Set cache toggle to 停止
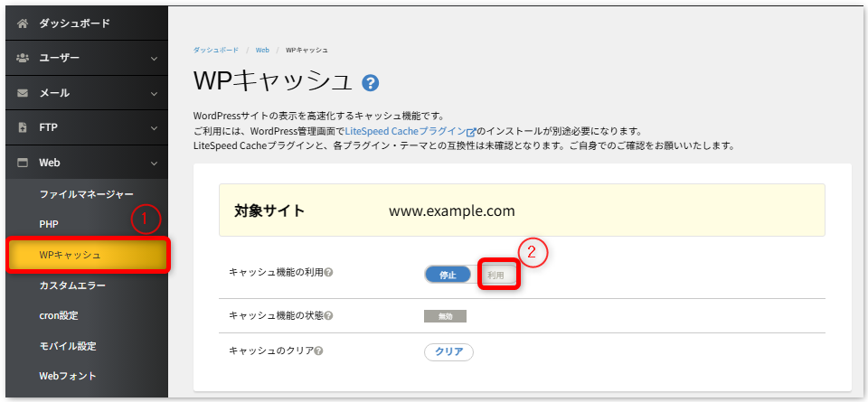868x402 pixels. pos(448,275)
